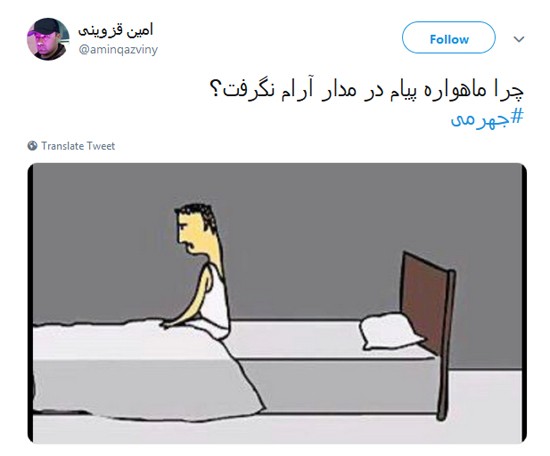Click the hash symbol of the hashtag

click(x=517, y=117)
